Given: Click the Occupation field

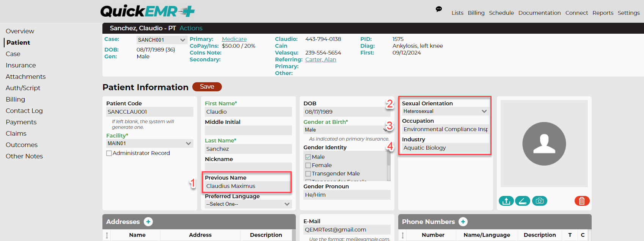Looking at the screenshot, I should [x=445, y=129].
